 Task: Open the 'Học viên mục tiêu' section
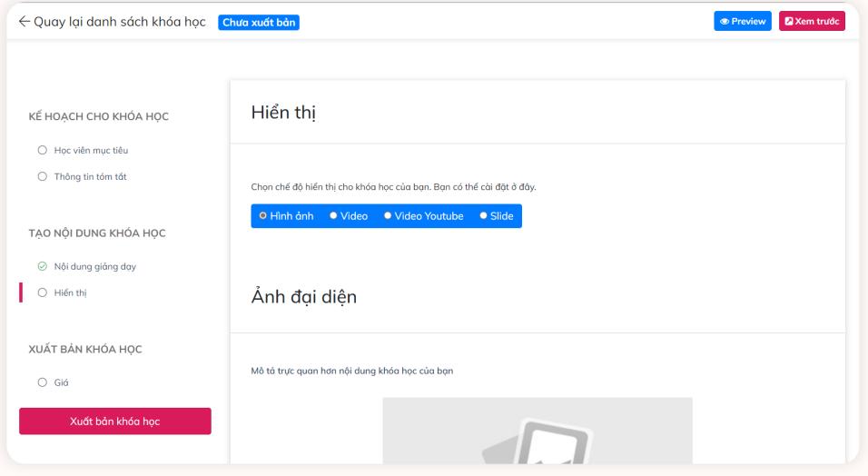pyautogui.click(x=91, y=150)
